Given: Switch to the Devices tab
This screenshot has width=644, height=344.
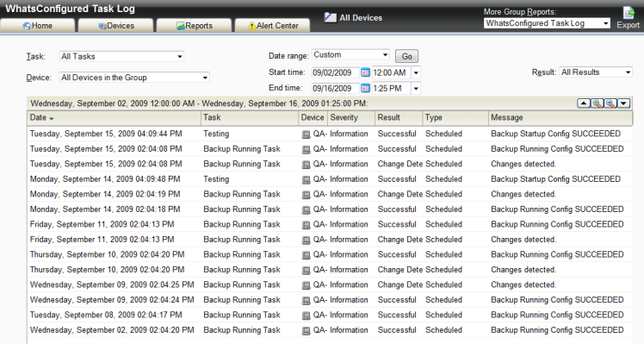Looking at the screenshot, I should (116, 26).
